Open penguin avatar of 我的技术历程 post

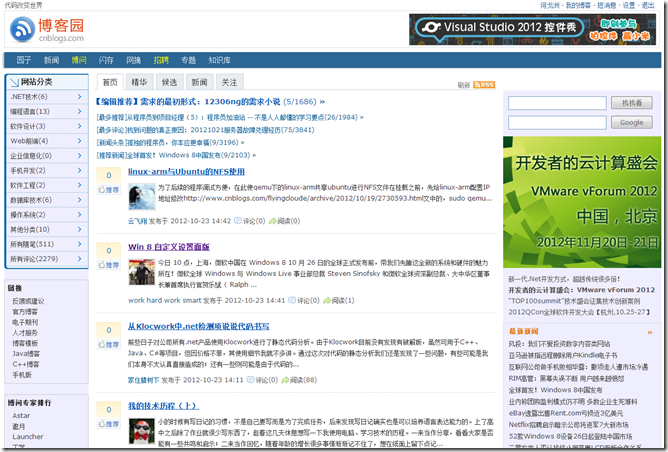coord(142,431)
